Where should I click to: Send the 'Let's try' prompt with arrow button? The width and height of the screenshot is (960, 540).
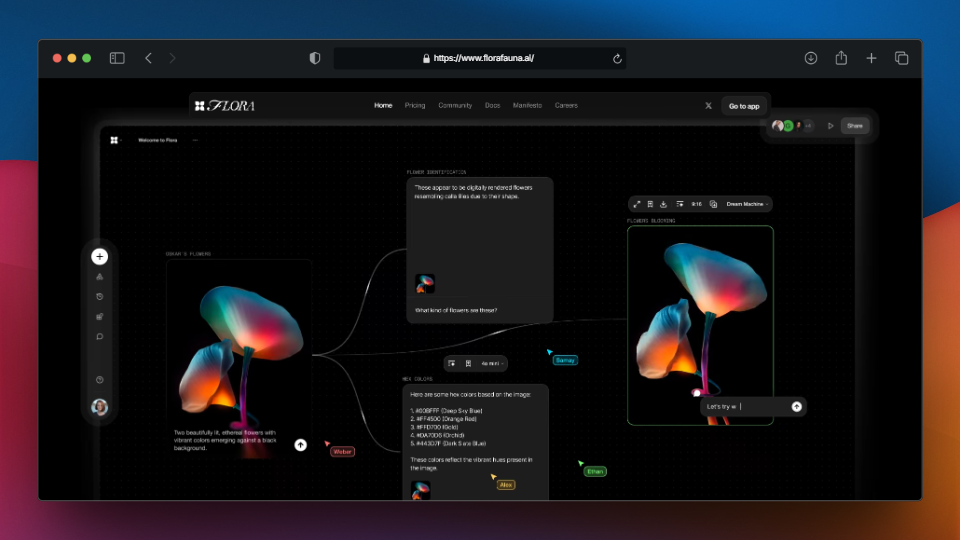[x=797, y=407]
